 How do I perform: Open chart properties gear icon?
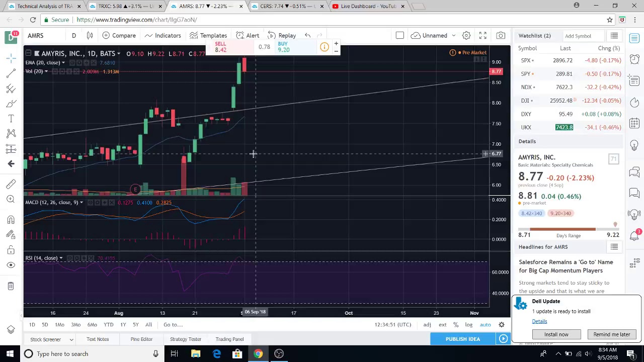(x=466, y=36)
